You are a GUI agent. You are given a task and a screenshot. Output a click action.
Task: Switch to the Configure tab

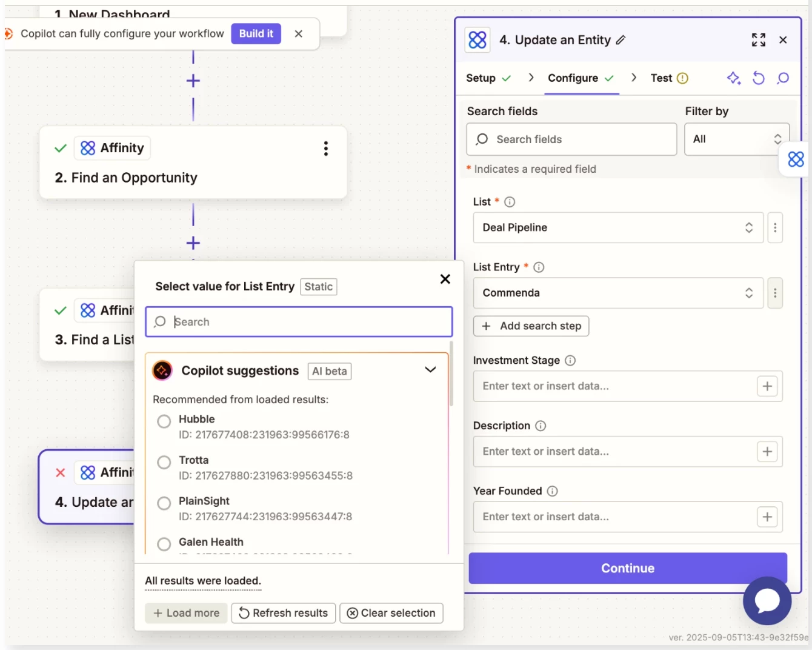(581, 78)
